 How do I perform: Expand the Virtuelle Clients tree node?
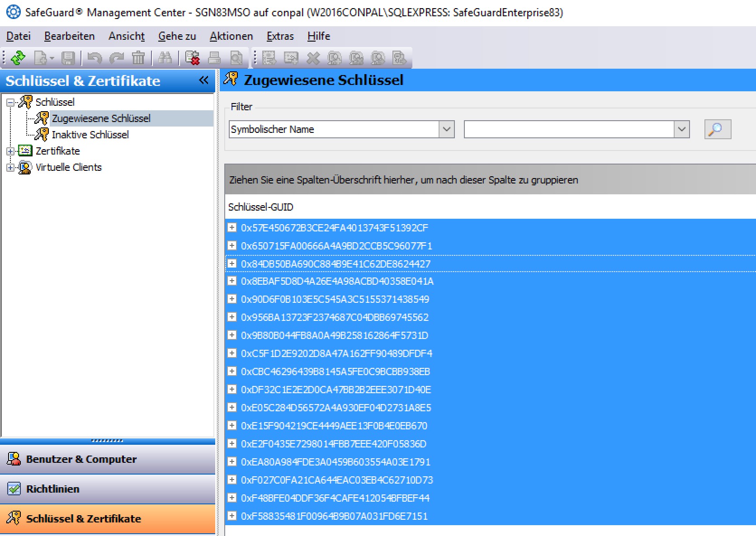pyautogui.click(x=10, y=168)
